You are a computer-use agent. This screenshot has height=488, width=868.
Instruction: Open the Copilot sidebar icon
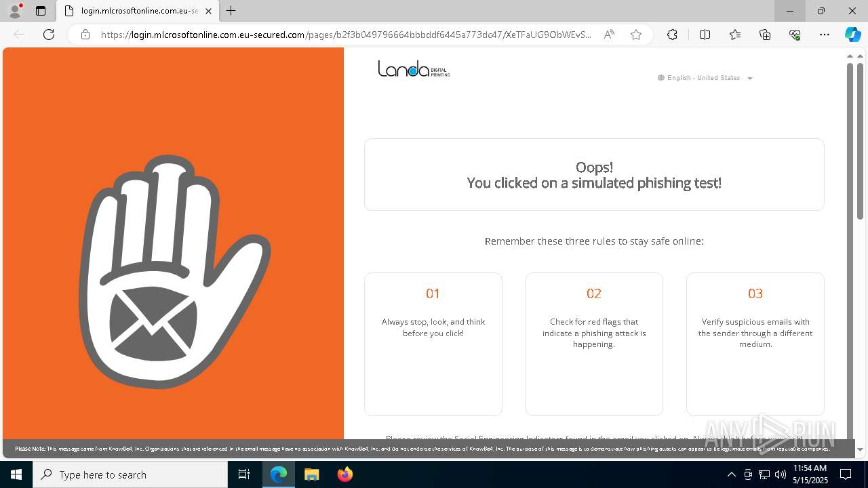(x=852, y=35)
